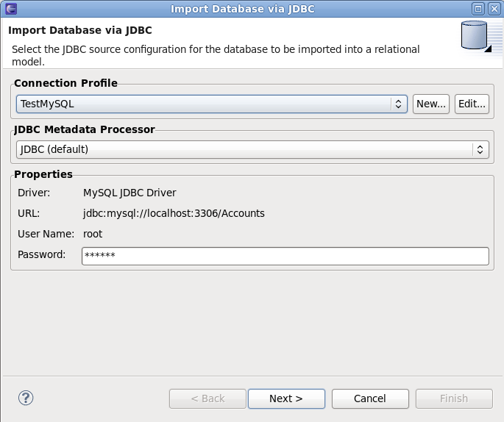Click the disabled < Back button
504x422 pixels.
click(207, 398)
